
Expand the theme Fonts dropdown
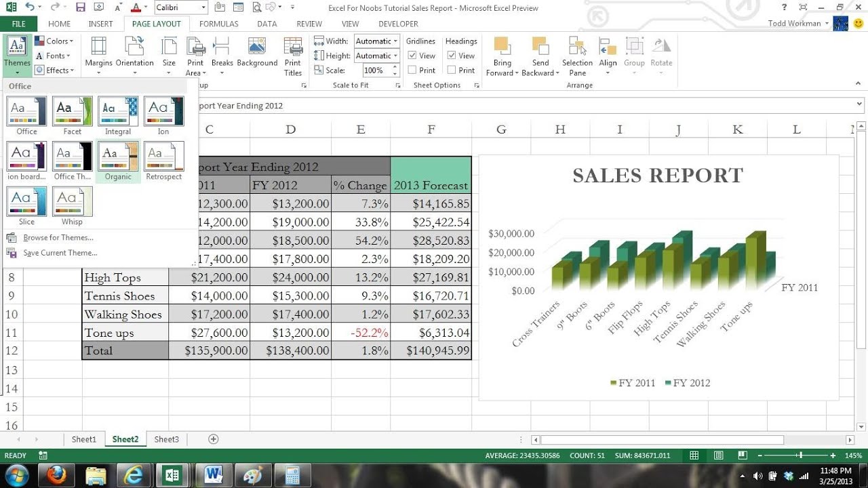click(x=53, y=56)
